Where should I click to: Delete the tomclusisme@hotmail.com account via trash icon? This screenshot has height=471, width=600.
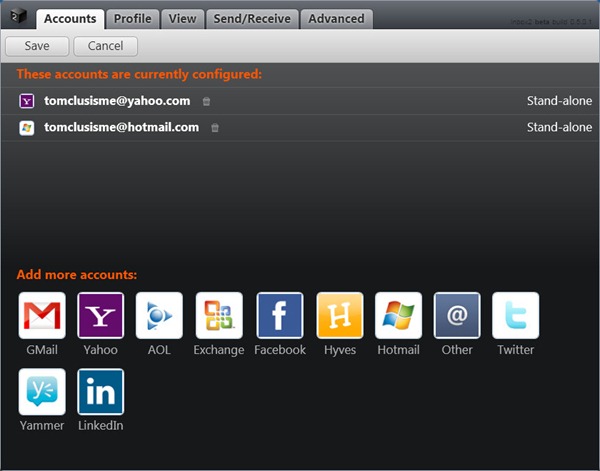point(215,128)
